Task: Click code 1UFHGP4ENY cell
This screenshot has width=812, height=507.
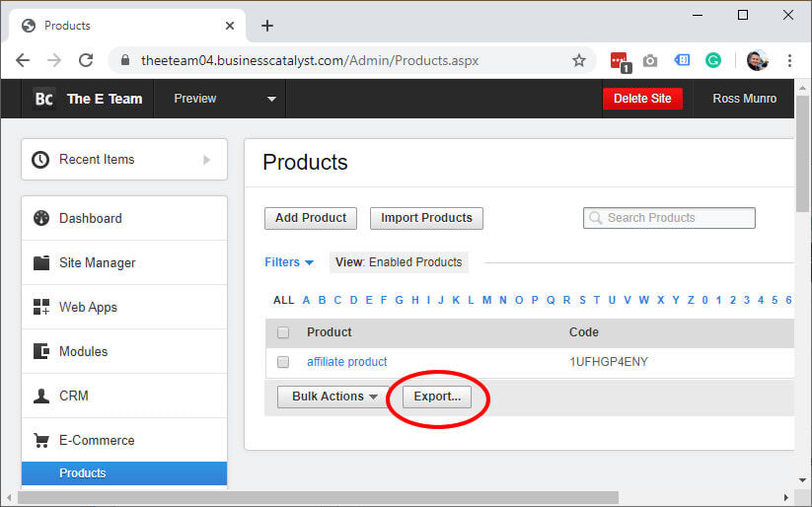Action: pyautogui.click(x=609, y=362)
